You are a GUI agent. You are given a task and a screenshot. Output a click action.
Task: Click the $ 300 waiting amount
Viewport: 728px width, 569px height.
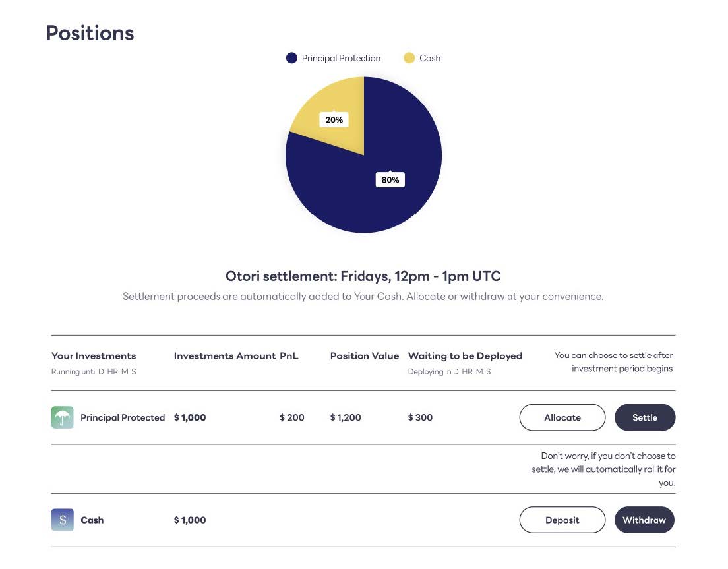point(420,417)
